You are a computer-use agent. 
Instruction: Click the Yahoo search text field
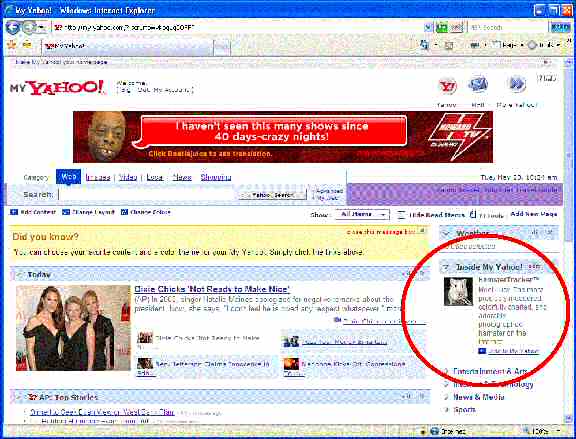tap(148, 195)
